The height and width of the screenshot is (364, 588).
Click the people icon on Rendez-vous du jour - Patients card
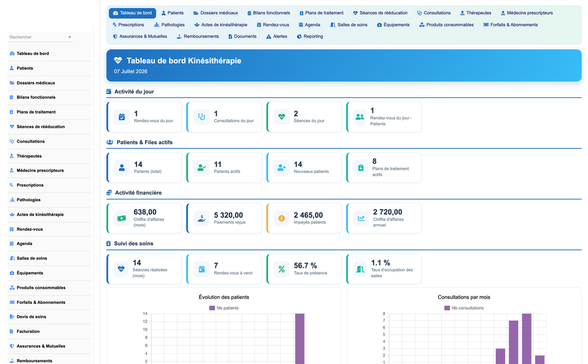(360, 117)
